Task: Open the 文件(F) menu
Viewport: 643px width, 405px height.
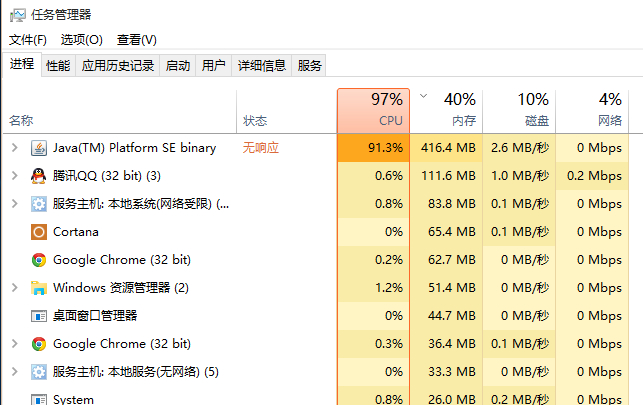Action: pyautogui.click(x=28, y=40)
